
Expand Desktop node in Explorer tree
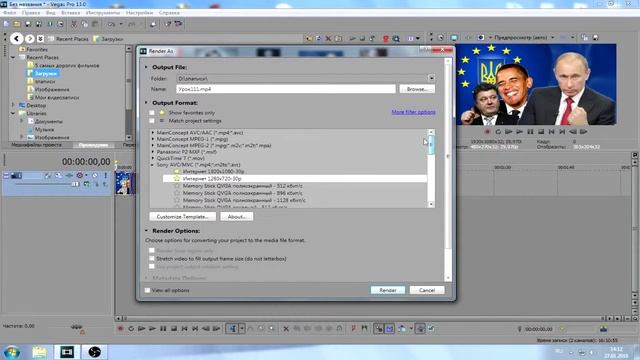13,105
